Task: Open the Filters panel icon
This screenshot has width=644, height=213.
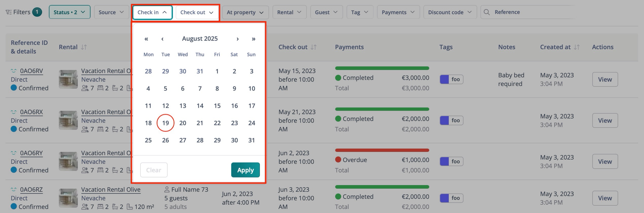Action: [x=9, y=12]
